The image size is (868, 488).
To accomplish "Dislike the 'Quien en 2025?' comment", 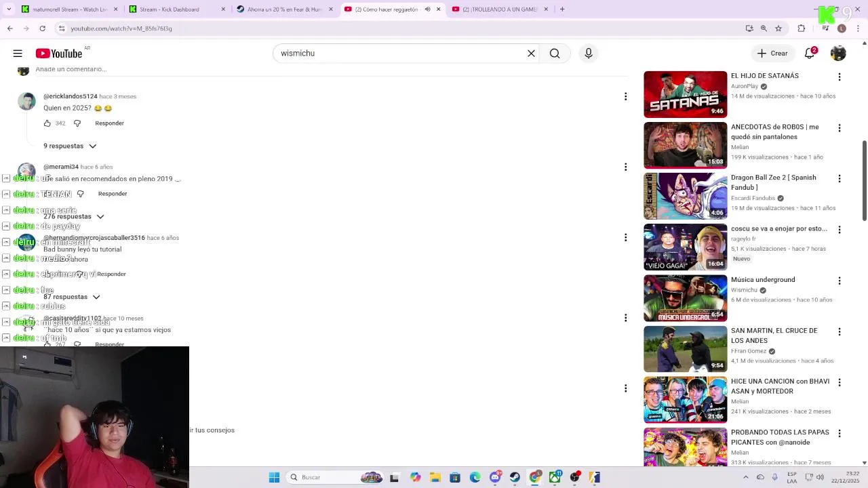I will tap(77, 123).
